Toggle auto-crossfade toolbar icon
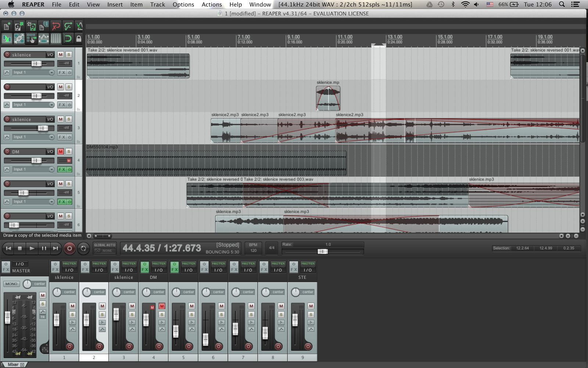The height and width of the screenshot is (368, 588). (7, 38)
